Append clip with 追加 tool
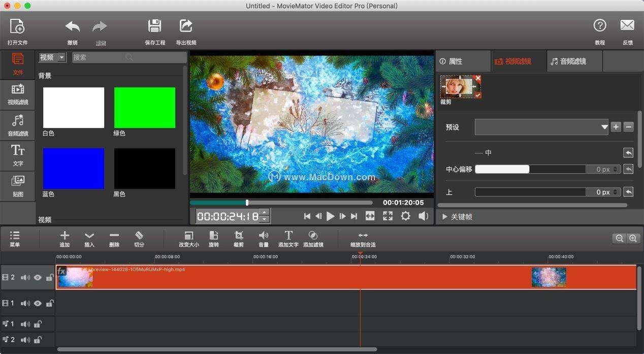Viewport: 644px width, 354px height. (65, 239)
